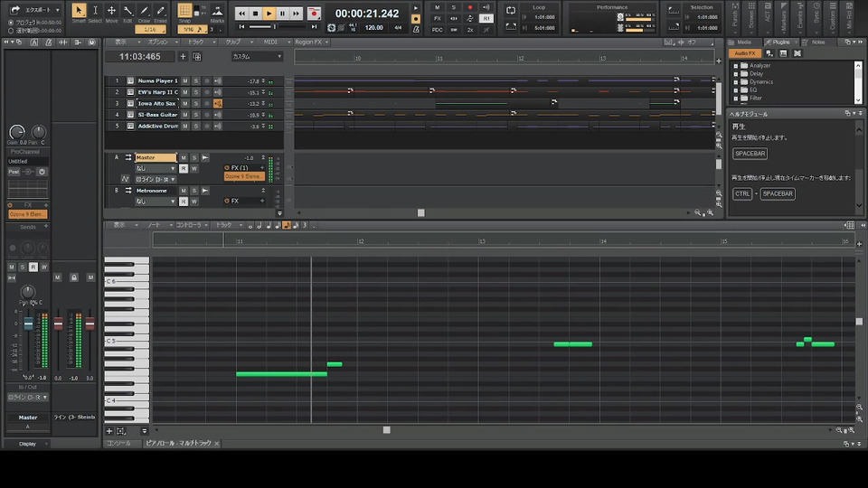This screenshot has height=488, width=868.
Task: Mute the Numa Player 1 track
Action: click(185, 80)
